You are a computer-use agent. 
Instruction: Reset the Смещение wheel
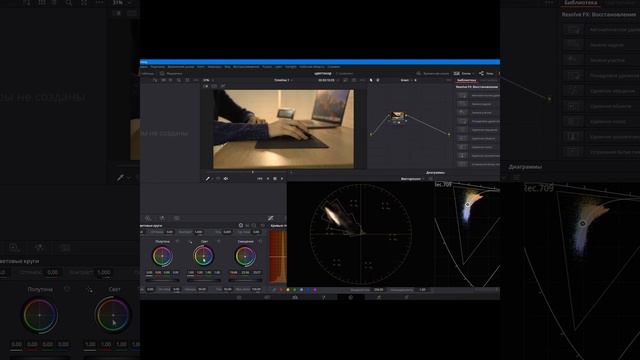260,241
